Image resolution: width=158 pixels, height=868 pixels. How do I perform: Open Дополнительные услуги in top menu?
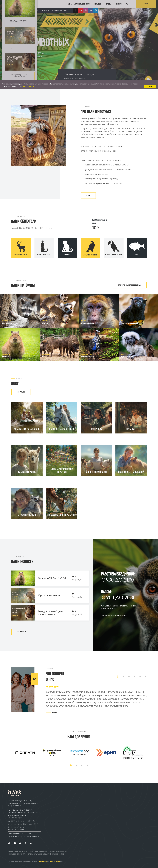coord(82,4)
